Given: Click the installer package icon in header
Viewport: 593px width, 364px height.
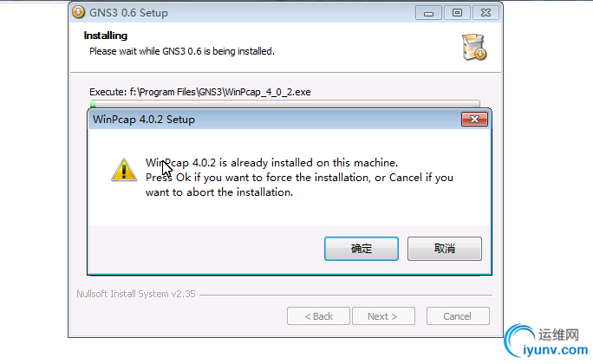Looking at the screenshot, I should (x=473, y=47).
